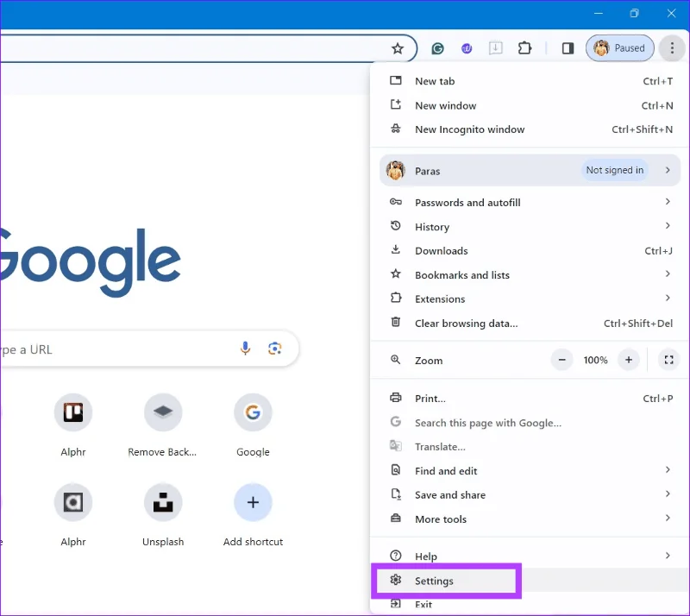Click the Settings gear icon

tap(396, 580)
